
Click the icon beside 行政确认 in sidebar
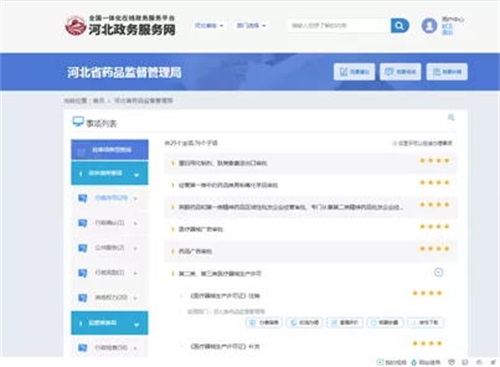[83, 223]
